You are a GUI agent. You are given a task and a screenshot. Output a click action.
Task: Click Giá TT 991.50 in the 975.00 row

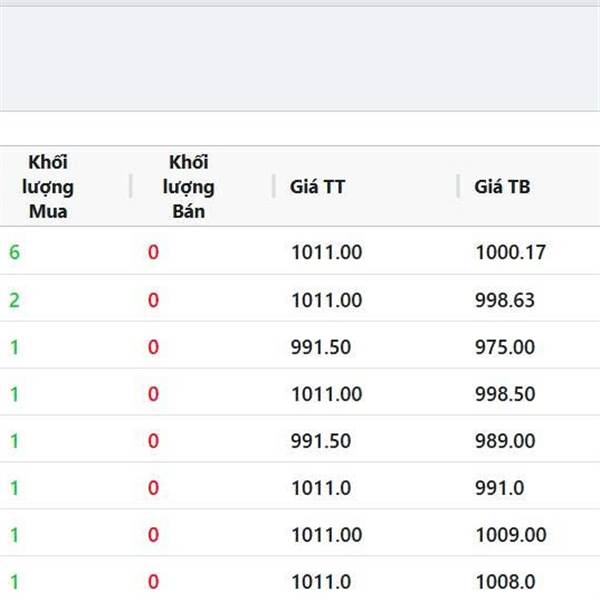(x=321, y=347)
